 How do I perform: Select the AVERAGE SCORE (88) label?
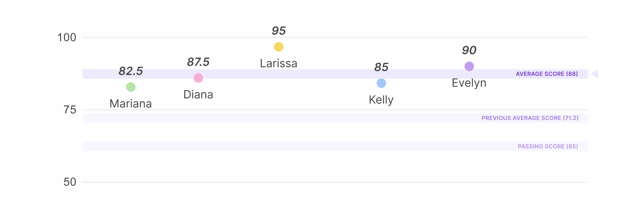(547, 74)
